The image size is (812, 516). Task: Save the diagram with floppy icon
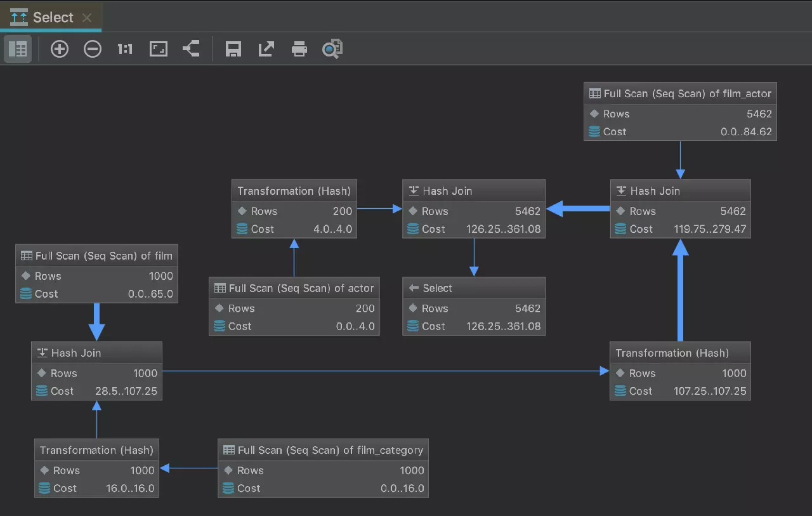point(233,49)
